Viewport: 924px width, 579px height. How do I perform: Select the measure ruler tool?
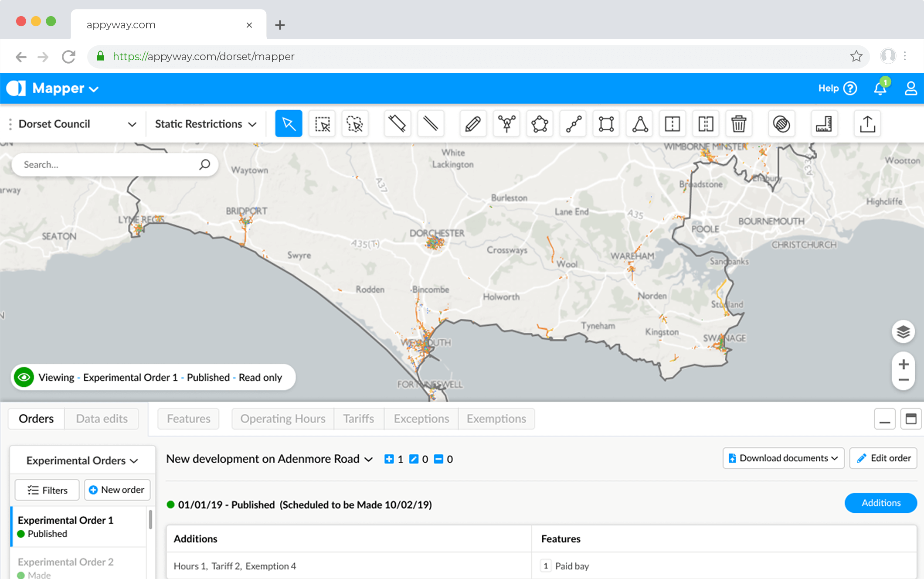[x=824, y=124]
